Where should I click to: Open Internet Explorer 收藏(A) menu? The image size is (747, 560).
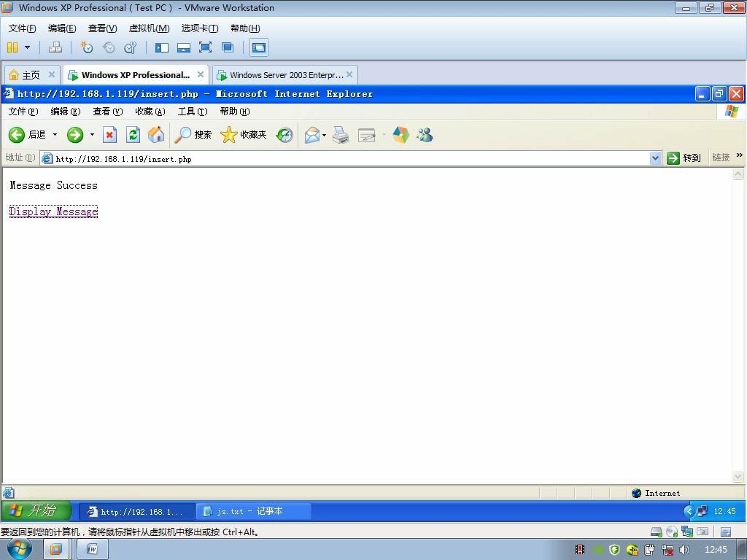(150, 111)
